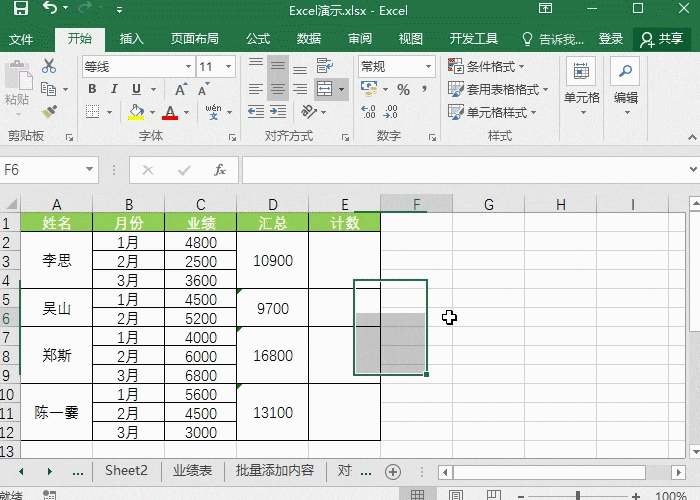Switch to the 插入 ribbon tab
The height and width of the screenshot is (500, 700).
[x=131, y=39]
